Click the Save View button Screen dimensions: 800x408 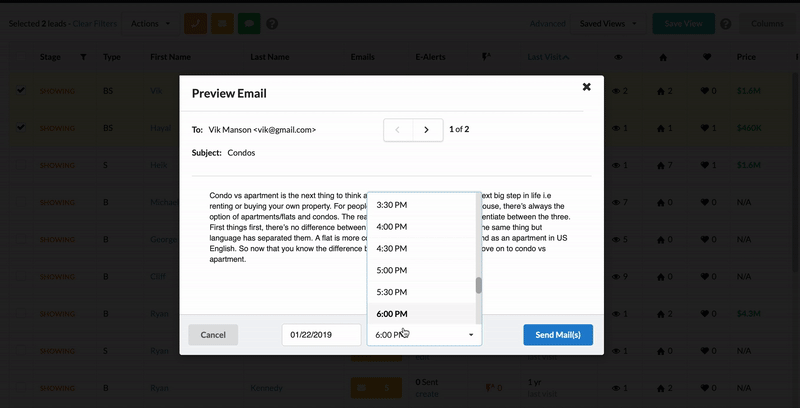684,23
